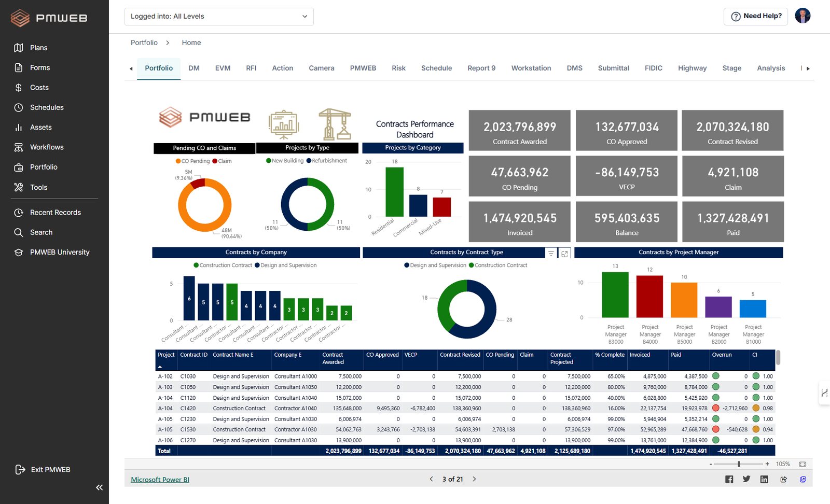The width and height of the screenshot is (830, 504).
Task: Share the report on Facebook
Action: (x=729, y=479)
